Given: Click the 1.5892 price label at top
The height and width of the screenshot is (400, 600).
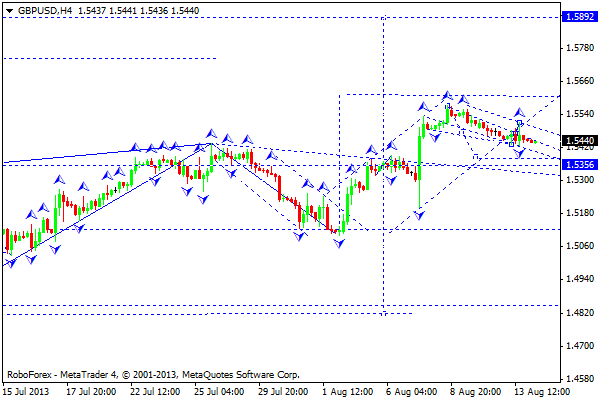Looking at the screenshot, I should click(580, 17).
